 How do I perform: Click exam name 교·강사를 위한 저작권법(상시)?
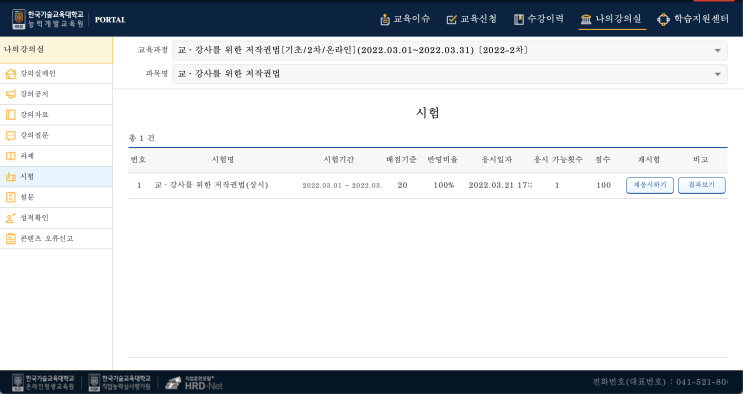coord(211,185)
